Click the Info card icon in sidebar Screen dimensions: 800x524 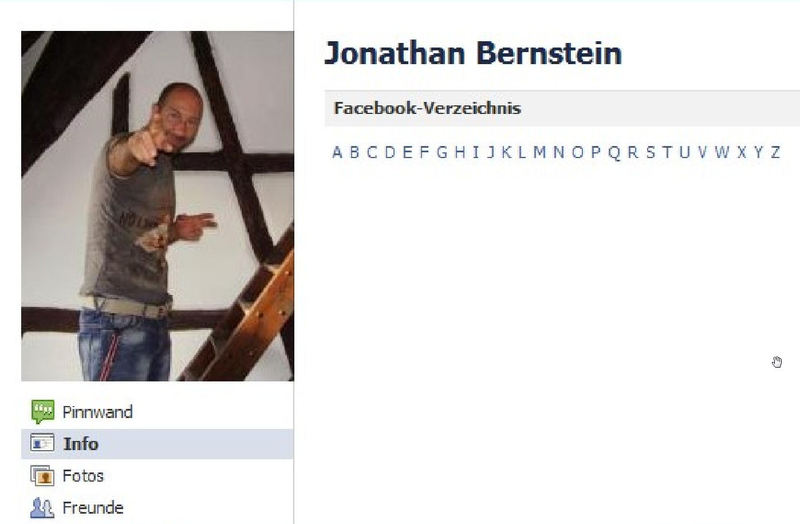42,443
